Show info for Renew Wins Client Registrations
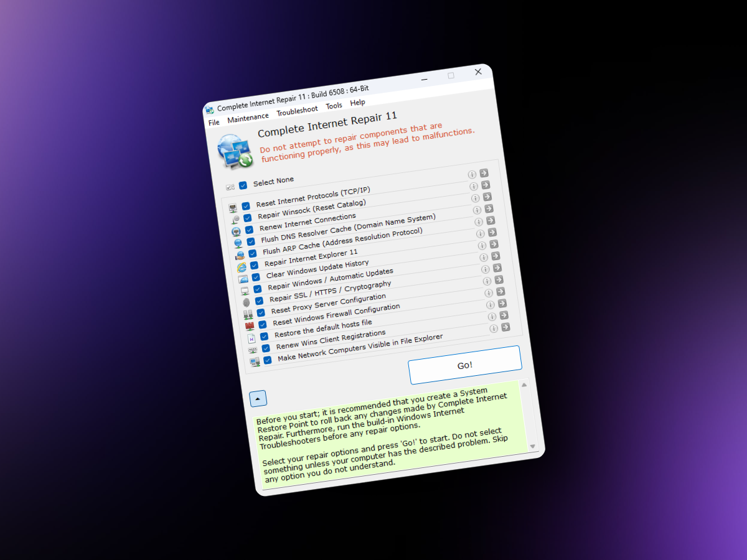 (x=492, y=317)
